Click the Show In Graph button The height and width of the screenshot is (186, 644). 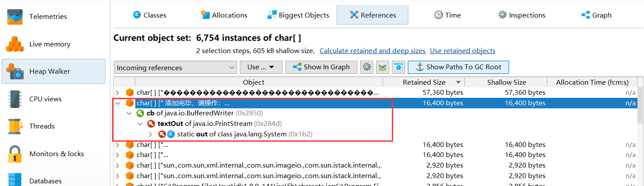pyautogui.click(x=321, y=67)
